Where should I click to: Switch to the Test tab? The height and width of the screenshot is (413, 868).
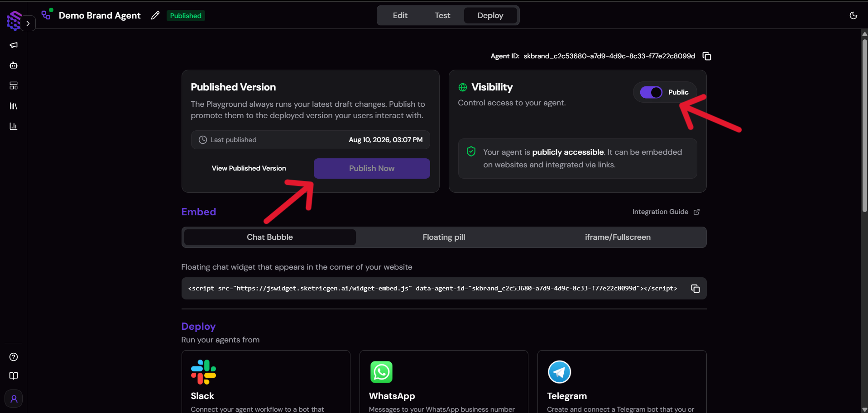442,15
